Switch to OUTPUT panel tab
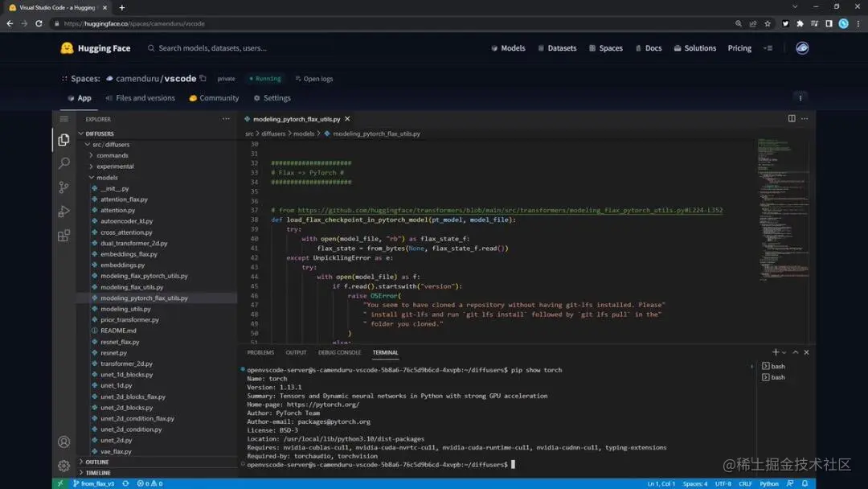 [296, 353]
